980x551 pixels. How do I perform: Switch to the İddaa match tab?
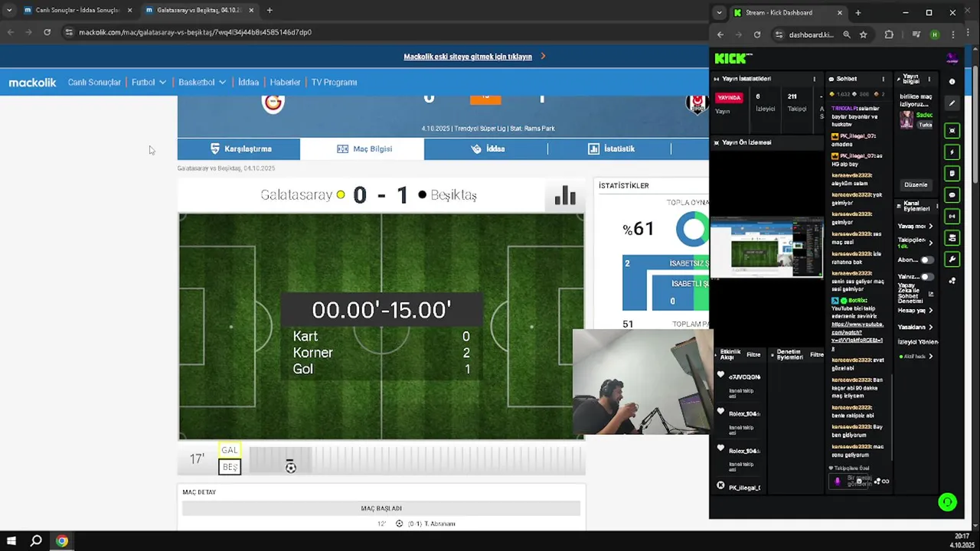[x=486, y=148]
